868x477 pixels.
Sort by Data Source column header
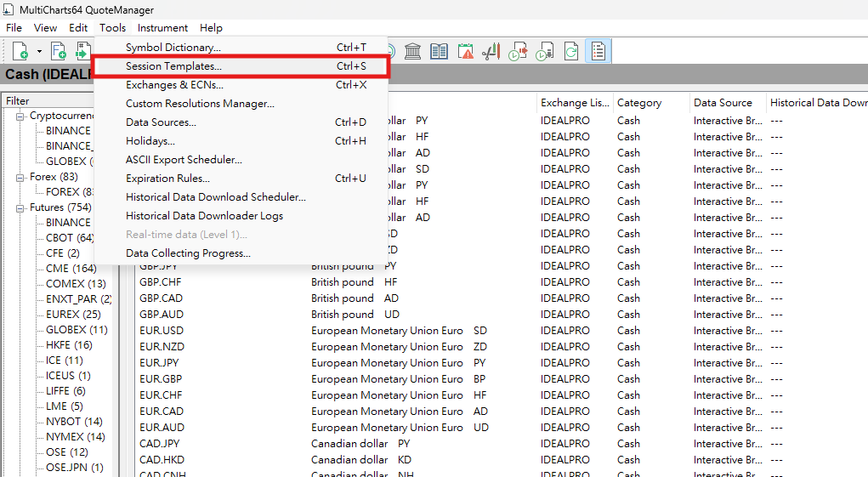[723, 103]
